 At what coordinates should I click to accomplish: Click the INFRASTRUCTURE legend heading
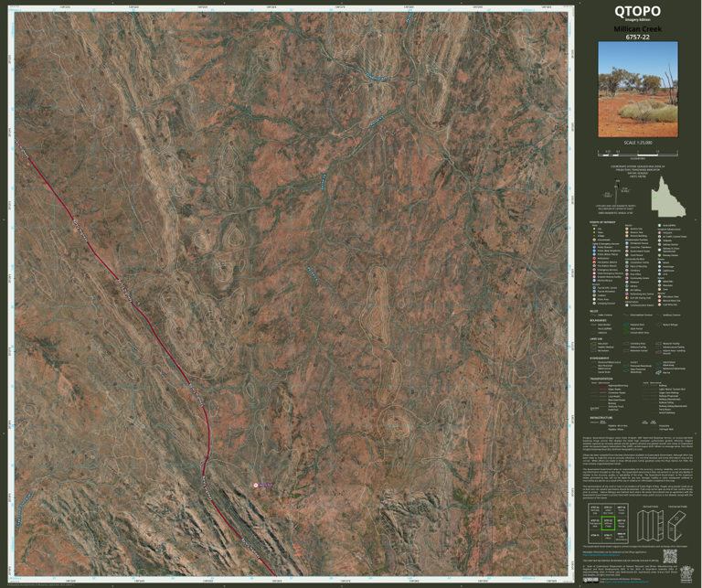click(601, 417)
